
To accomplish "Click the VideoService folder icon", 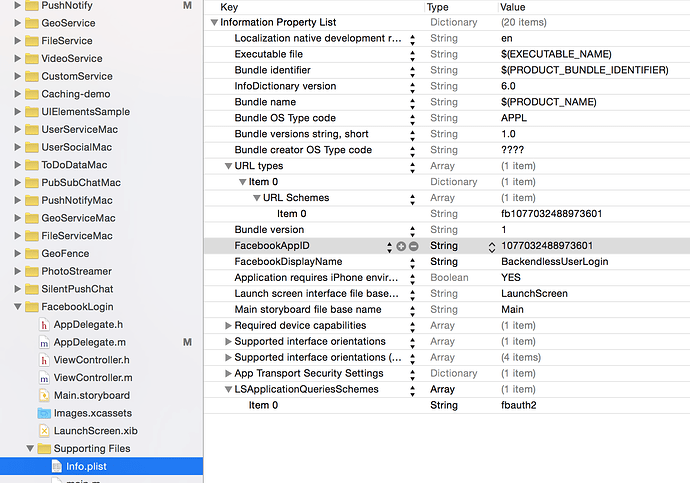I will coord(32,59).
